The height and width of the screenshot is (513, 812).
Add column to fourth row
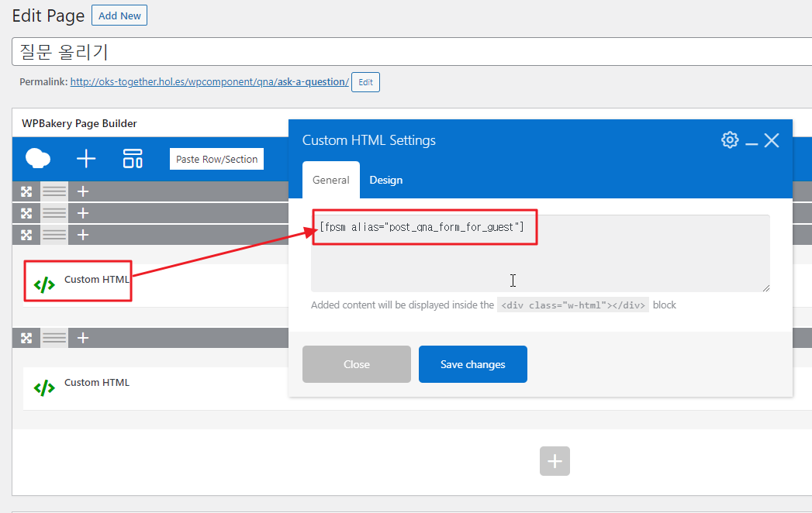83,338
